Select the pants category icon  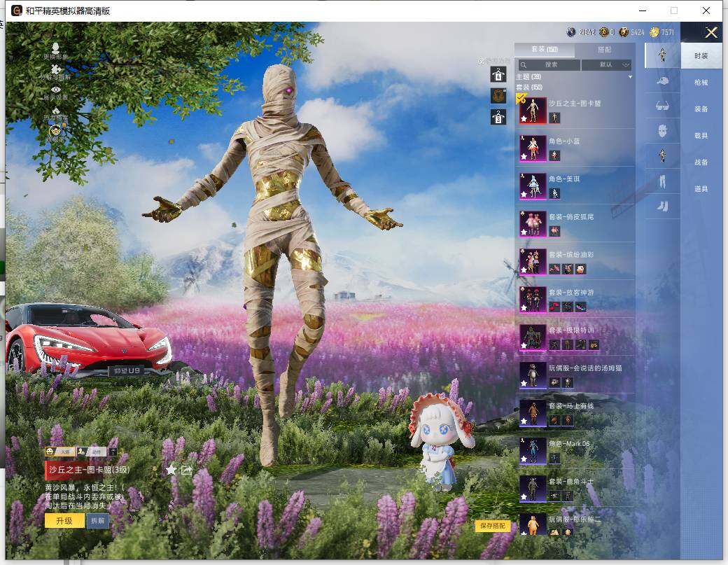[x=662, y=182]
